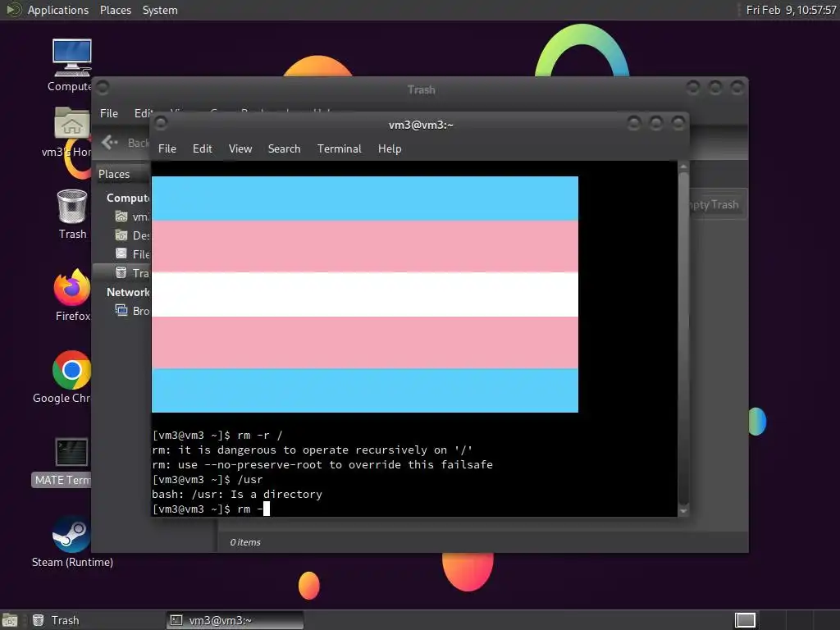
Task: Click the Trash window menu button at left
Action: [x=103, y=87]
